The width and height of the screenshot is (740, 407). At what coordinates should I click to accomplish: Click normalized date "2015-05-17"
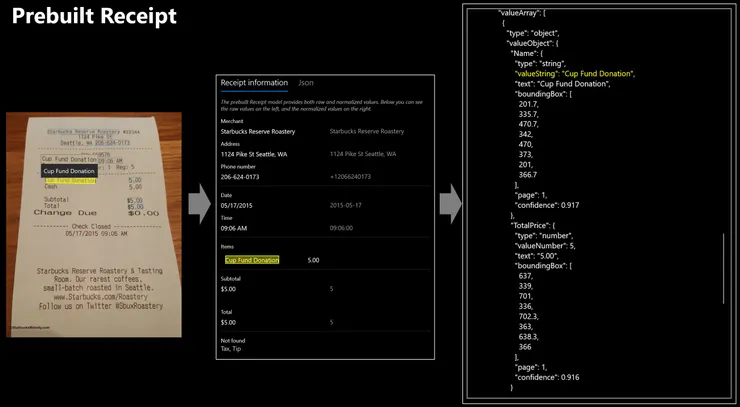(346, 205)
